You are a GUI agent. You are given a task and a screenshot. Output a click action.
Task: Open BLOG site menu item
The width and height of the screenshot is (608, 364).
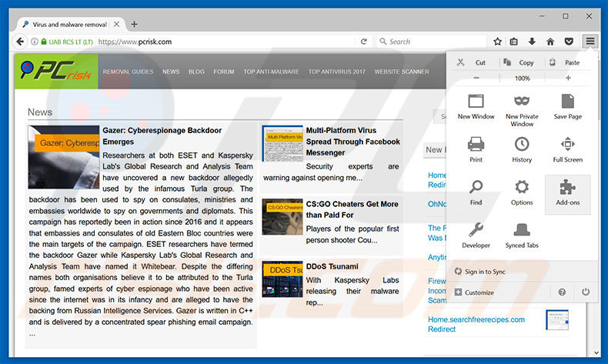click(196, 72)
